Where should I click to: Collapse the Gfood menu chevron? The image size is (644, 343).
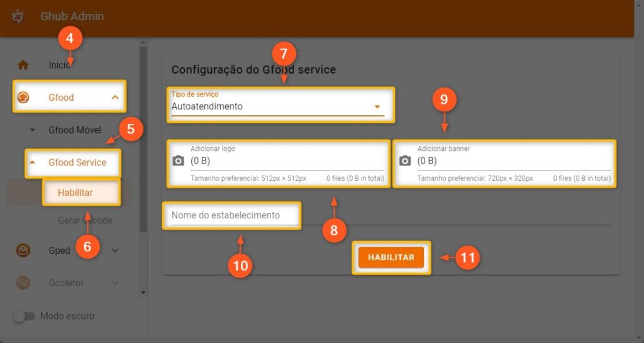pos(115,97)
